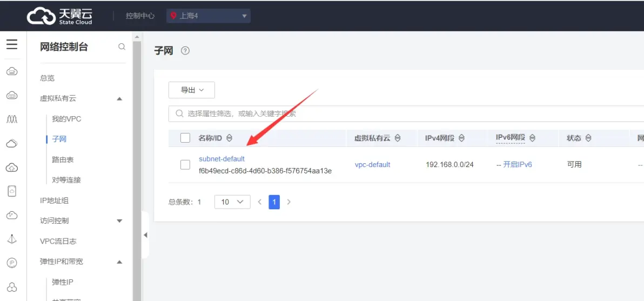Viewport: 644px width, 301px height.
Task: Go to the previous page arrow
Action: click(x=259, y=202)
